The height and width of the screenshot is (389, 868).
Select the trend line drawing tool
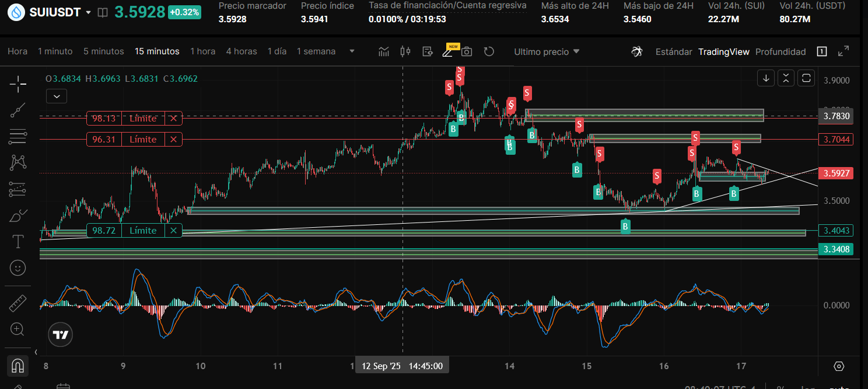pos(18,110)
